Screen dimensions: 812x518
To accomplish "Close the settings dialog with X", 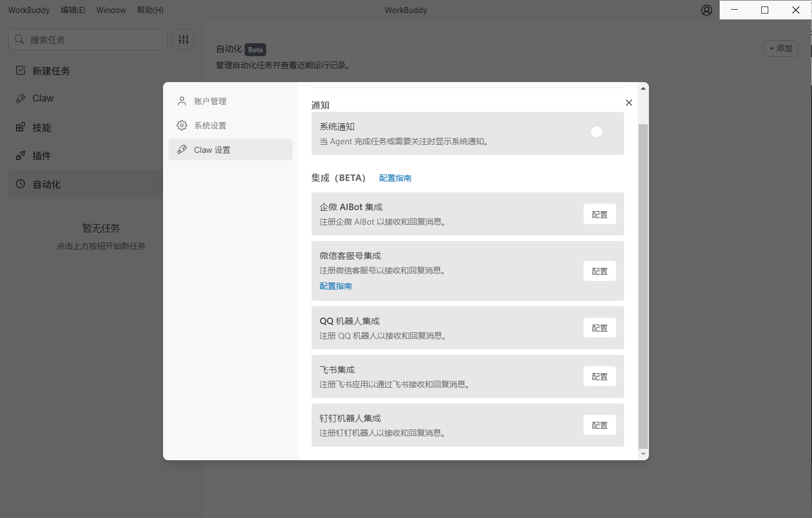I will tap(628, 103).
